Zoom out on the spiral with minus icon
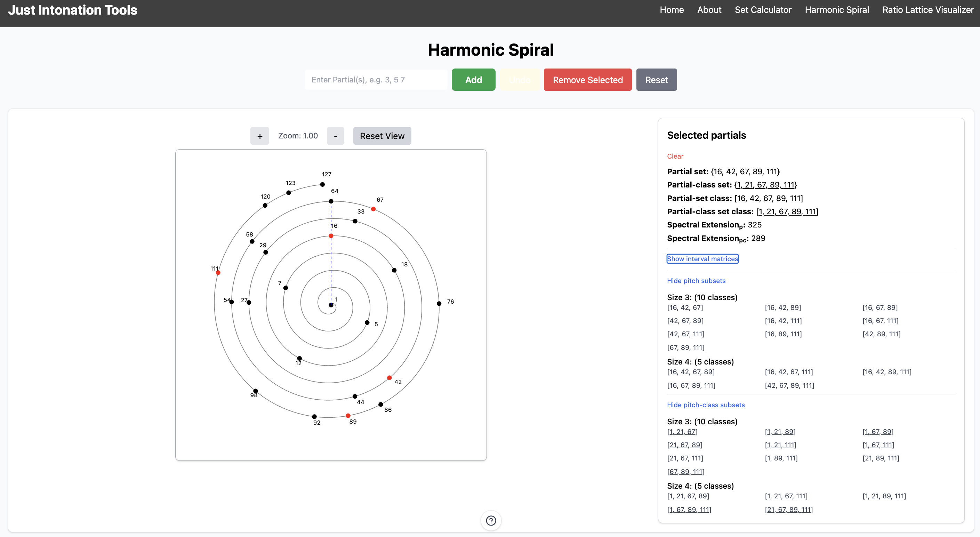980x537 pixels. (x=335, y=136)
